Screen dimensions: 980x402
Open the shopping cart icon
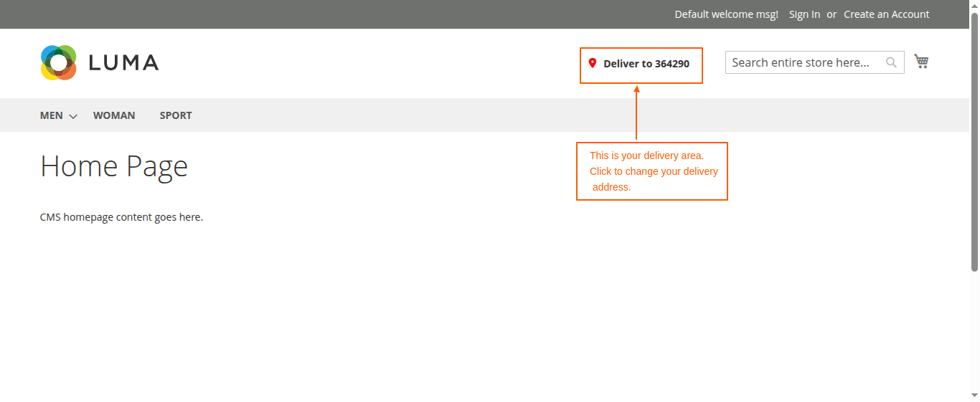922,62
